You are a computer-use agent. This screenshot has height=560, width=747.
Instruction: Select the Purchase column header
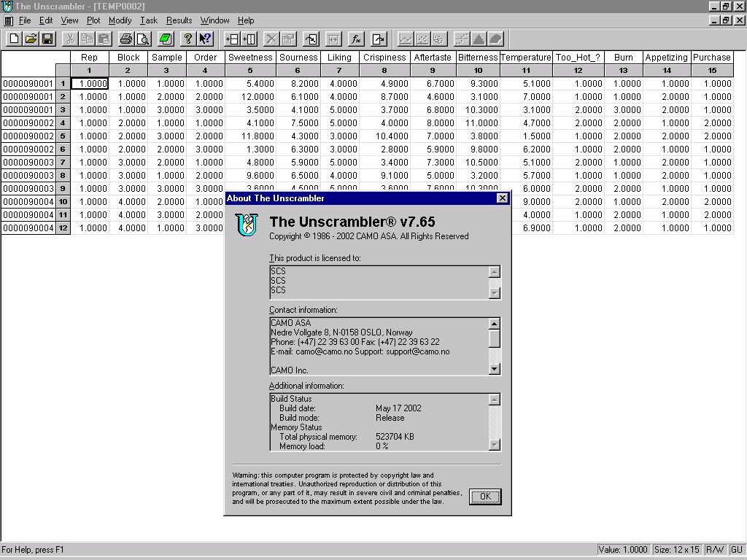coord(712,58)
